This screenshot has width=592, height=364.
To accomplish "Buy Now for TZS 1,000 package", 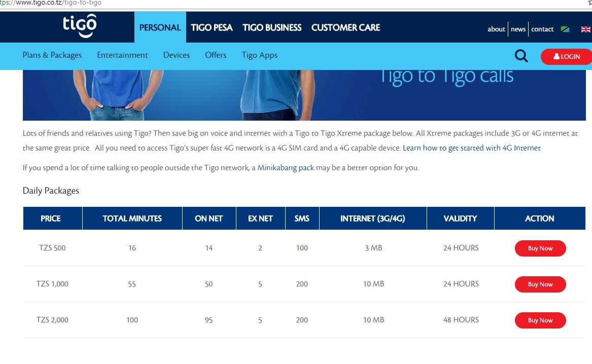I will click(540, 284).
